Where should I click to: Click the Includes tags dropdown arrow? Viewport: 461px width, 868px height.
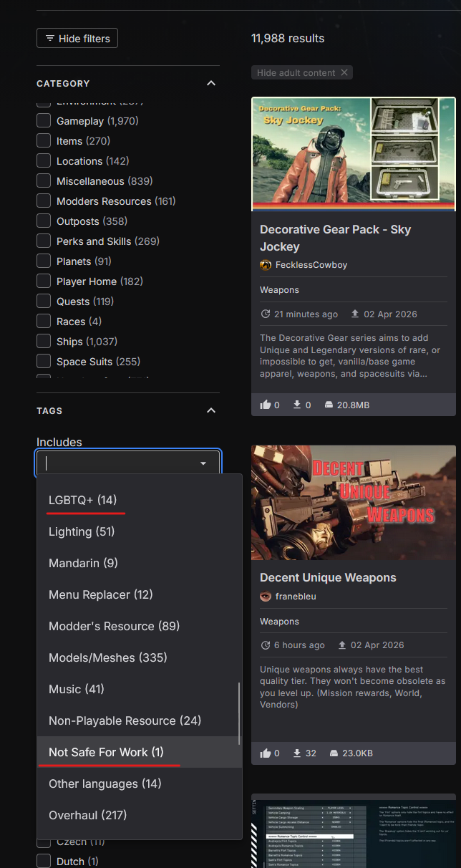[203, 463]
